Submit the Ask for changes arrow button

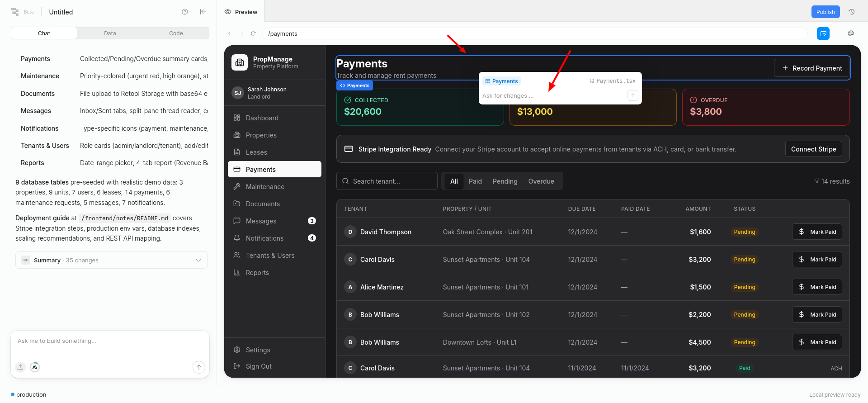click(633, 95)
